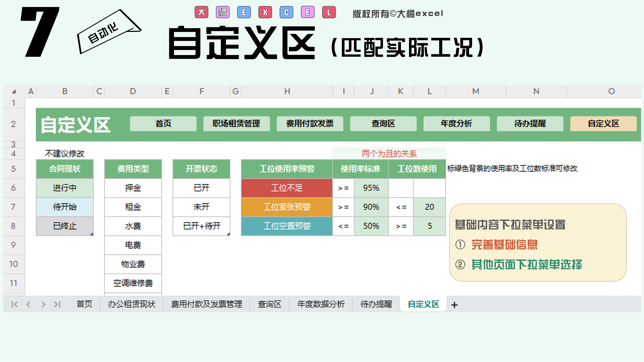This screenshot has width=644, height=362.
Task: Click the blue C letter badge
Action: 287,12
